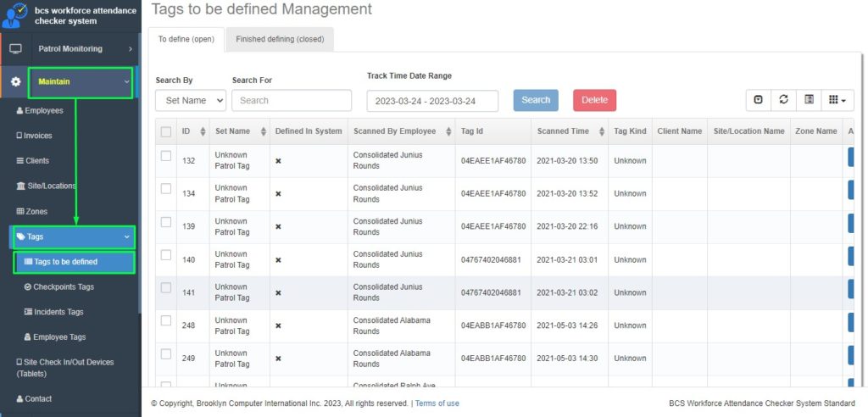Image resolution: width=868 pixels, height=417 pixels.
Task: Click the refresh icon in table toolbar
Action: [x=783, y=100]
